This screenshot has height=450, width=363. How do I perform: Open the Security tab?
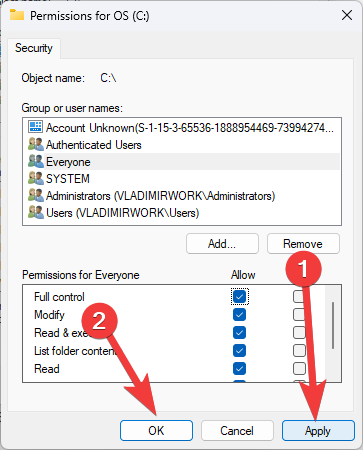(x=34, y=48)
